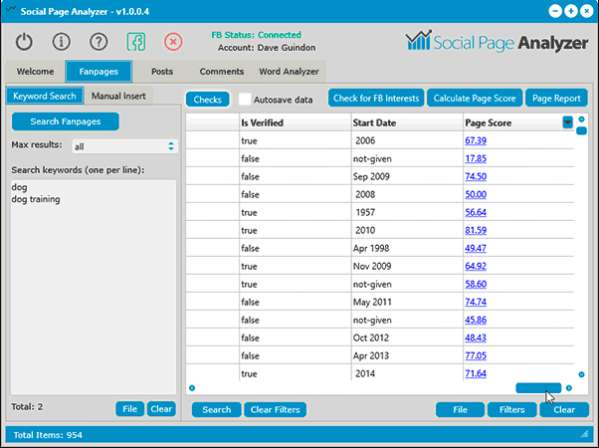
Task: Click the table's scroll-right arrow
Action: coord(569,388)
